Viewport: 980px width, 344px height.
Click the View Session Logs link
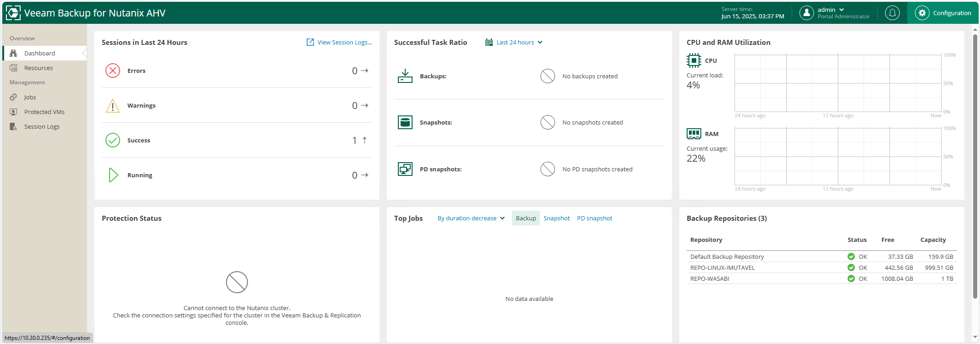345,42
